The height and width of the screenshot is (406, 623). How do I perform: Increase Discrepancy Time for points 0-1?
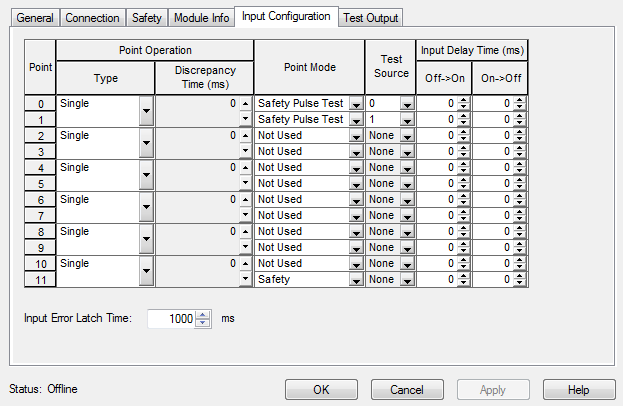pyautogui.click(x=246, y=103)
